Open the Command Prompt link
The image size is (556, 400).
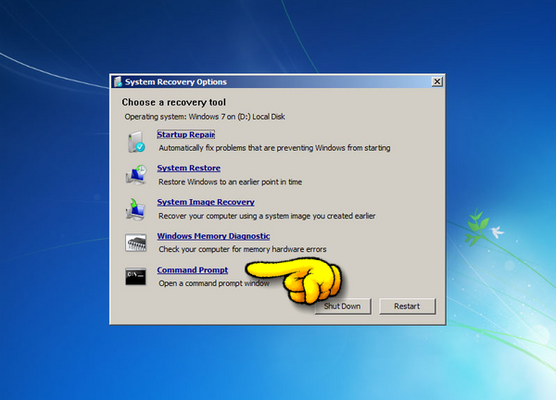[193, 270]
